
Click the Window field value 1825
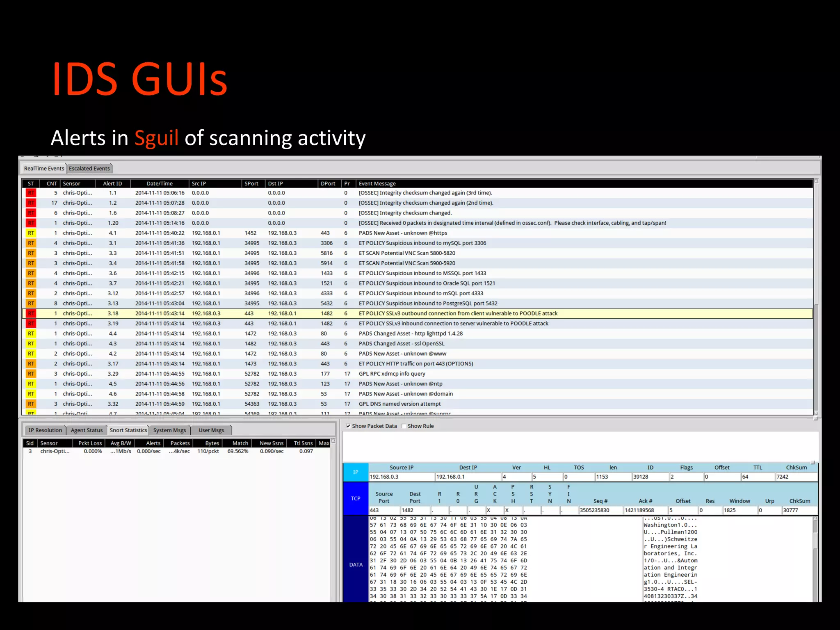pos(740,510)
